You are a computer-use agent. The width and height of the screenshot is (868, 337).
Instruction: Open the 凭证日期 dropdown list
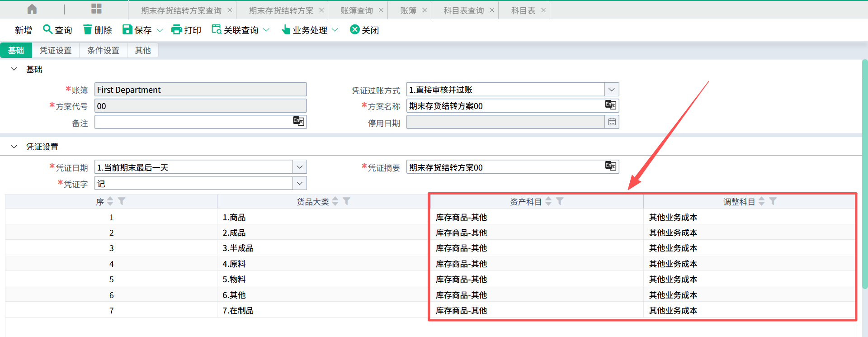pos(299,167)
